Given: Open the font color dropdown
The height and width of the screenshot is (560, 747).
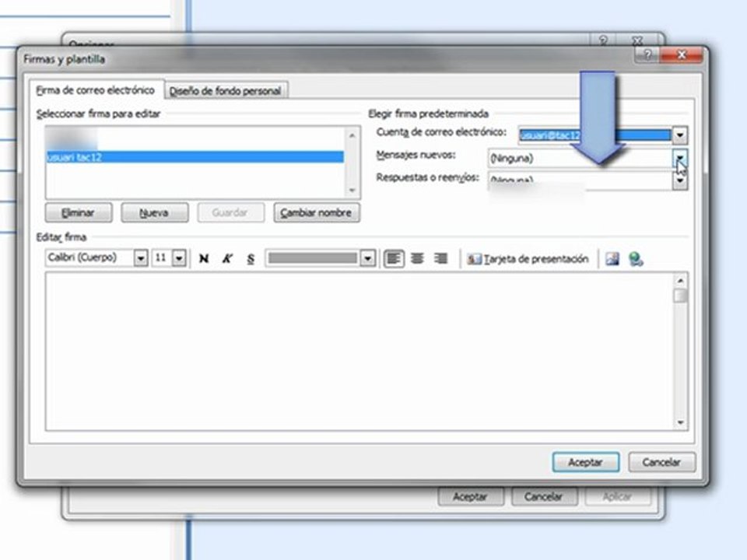Looking at the screenshot, I should click(x=367, y=258).
